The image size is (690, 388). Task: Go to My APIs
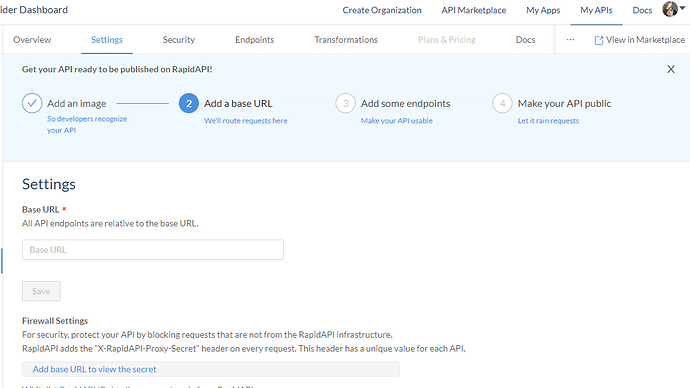[x=596, y=10]
